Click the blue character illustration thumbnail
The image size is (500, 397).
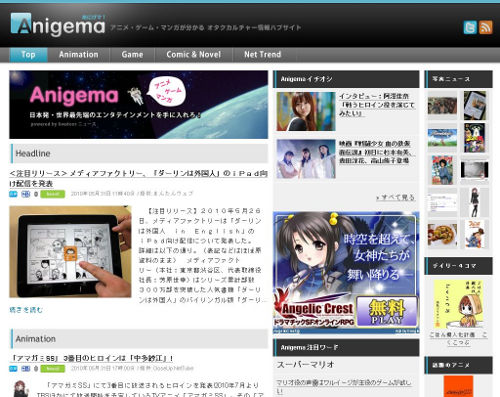pos(475,234)
